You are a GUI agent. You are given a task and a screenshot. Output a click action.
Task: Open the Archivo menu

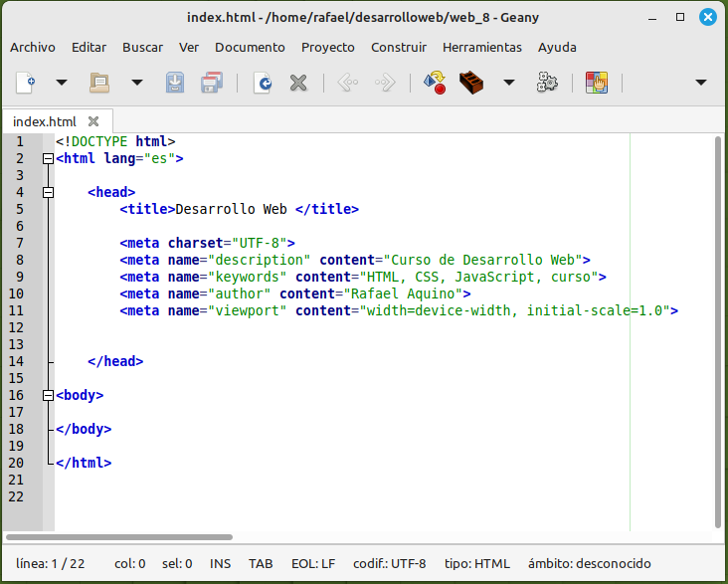click(33, 48)
